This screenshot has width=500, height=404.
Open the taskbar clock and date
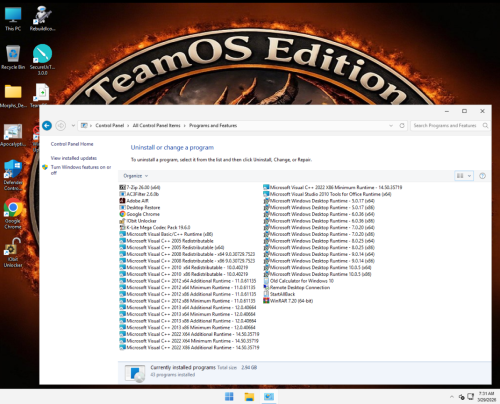[x=486, y=397]
